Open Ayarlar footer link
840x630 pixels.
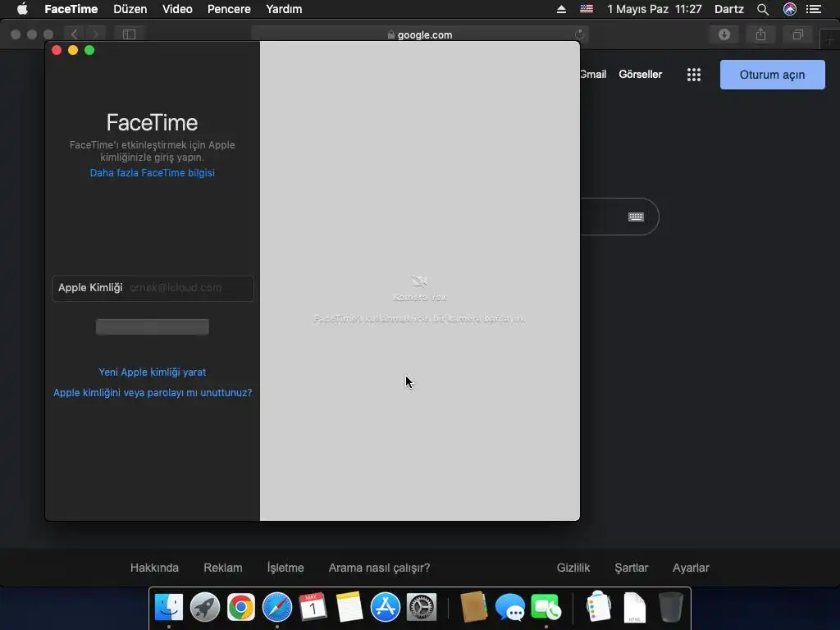[691, 568]
